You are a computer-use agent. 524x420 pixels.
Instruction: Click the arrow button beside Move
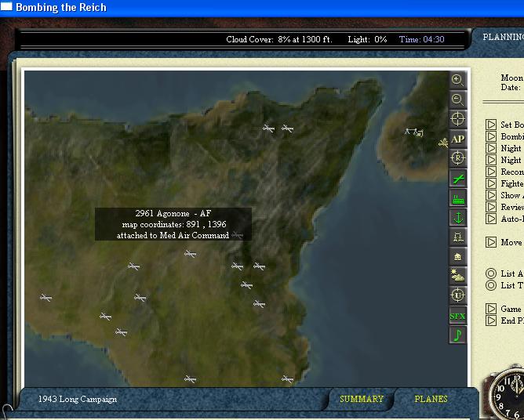(x=491, y=242)
